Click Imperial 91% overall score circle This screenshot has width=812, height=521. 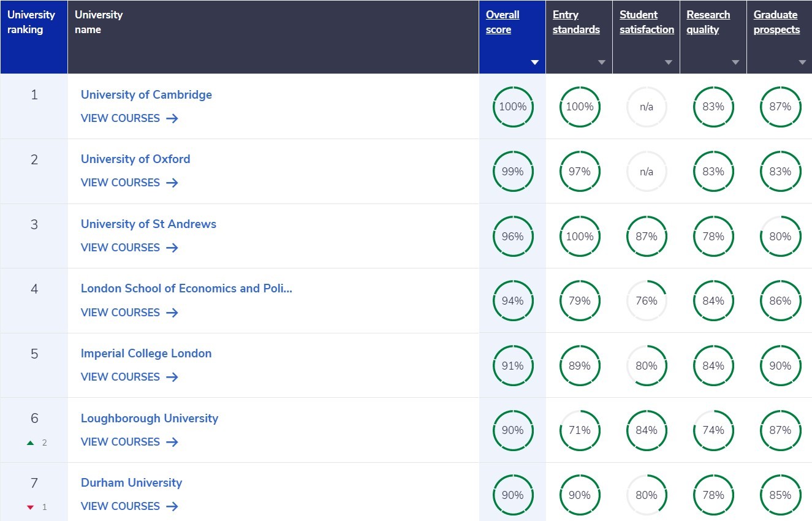click(x=513, y=366)
